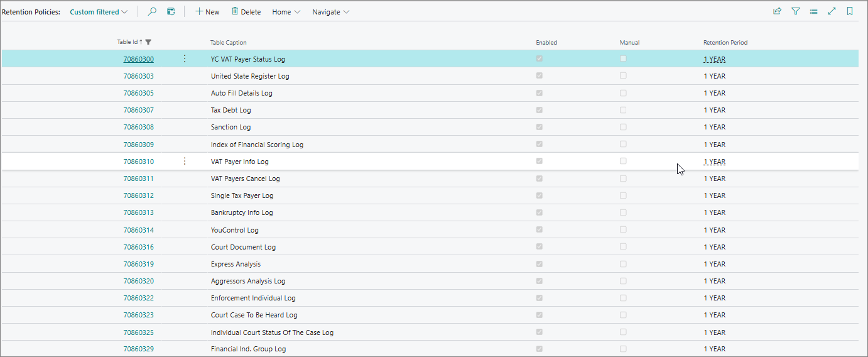
Task: Click the Enabled column header
Action: 546,43
